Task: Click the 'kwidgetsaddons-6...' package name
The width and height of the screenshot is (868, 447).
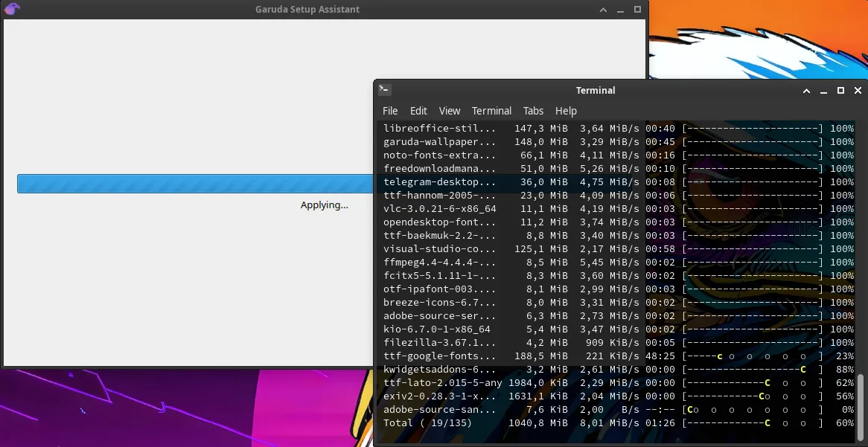Action: point(440,369)
